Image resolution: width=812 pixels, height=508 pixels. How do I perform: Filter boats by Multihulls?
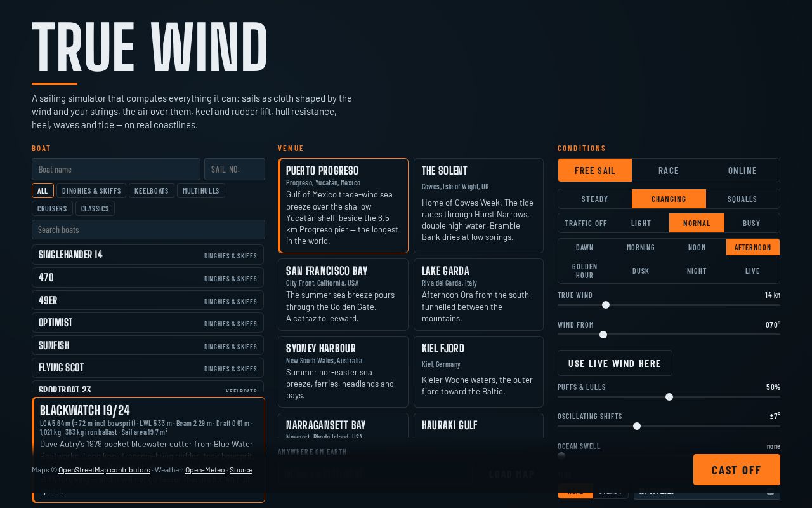[x=201, y=190]
